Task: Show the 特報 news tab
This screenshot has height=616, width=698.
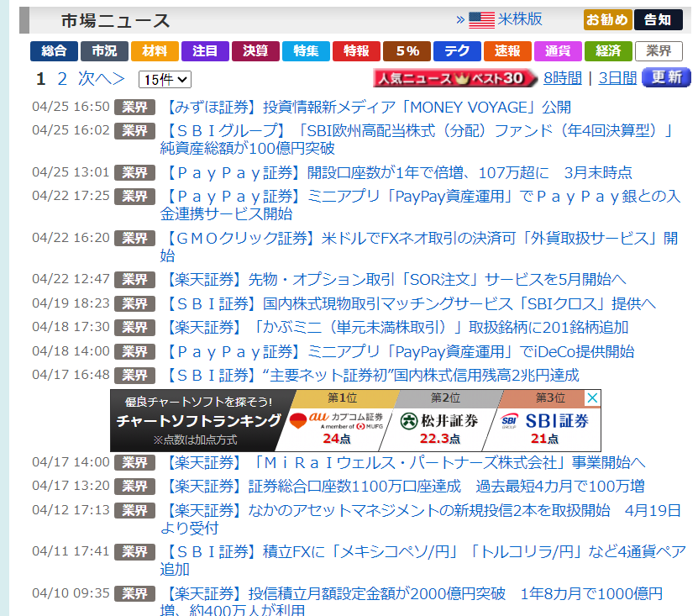Action: coord(356,51)
